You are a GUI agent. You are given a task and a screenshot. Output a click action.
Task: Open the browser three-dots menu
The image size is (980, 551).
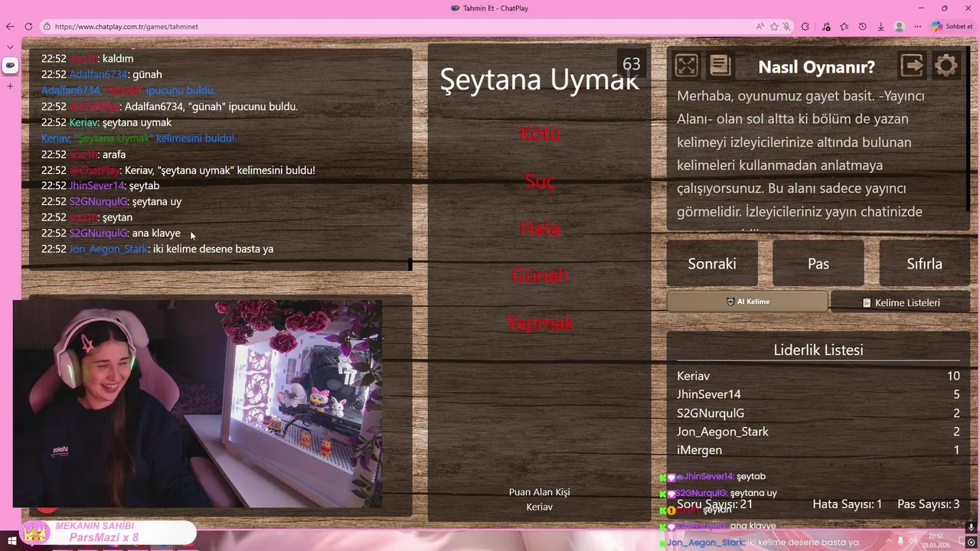(x=918, y=26)
